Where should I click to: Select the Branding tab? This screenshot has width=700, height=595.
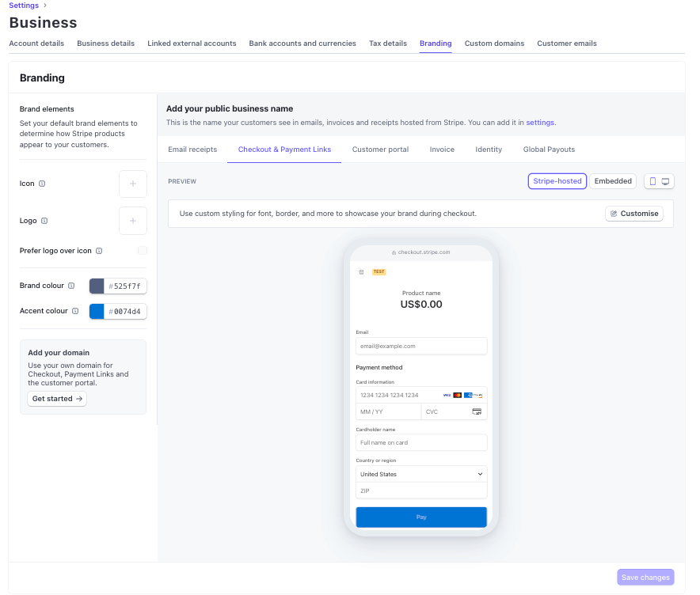[436, 44]
